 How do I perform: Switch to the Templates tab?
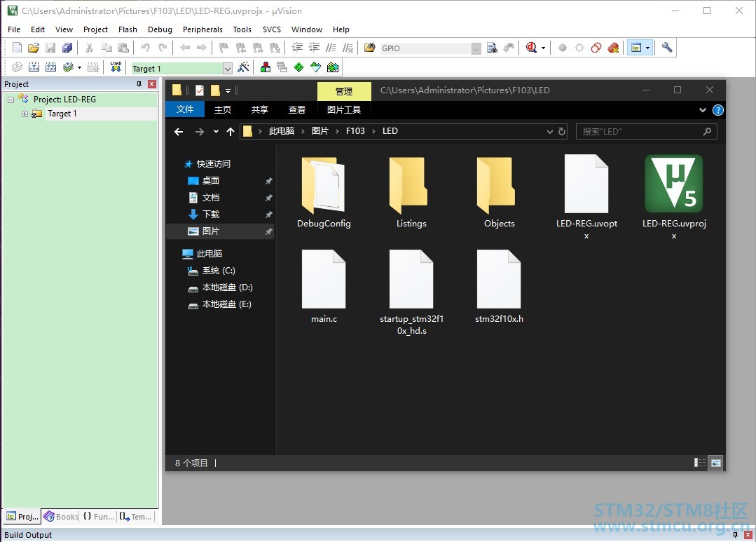point(135,517)
